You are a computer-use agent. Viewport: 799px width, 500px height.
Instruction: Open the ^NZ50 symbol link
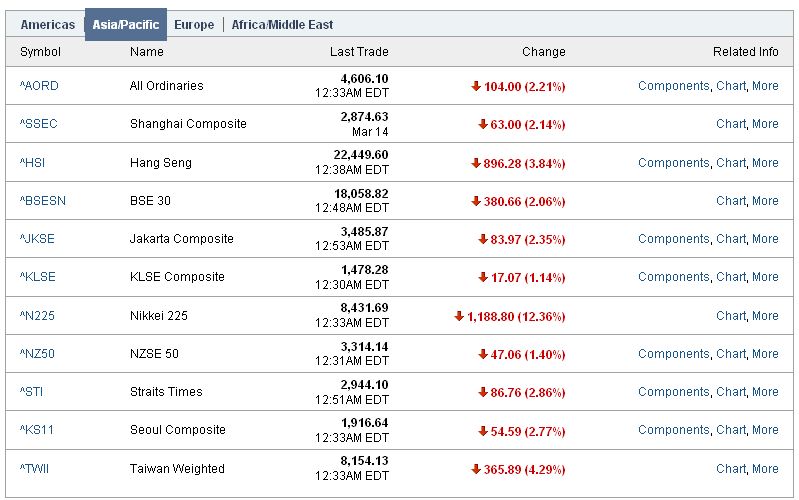[x=37, y=354]
